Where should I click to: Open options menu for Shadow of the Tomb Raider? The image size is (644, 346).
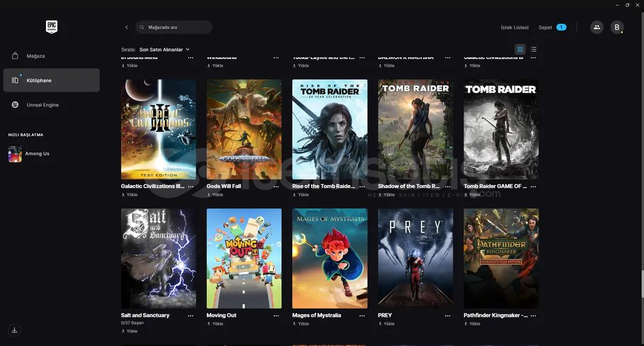447,186
